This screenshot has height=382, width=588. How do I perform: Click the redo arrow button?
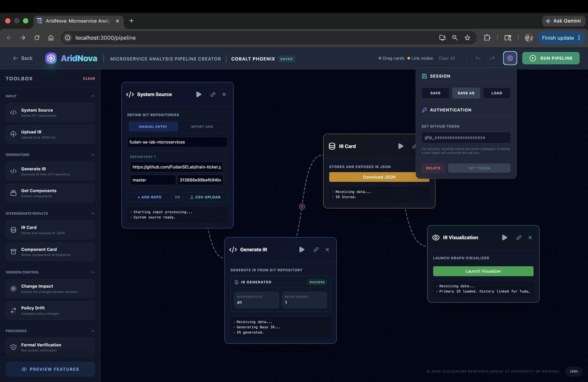pos(492,58)
